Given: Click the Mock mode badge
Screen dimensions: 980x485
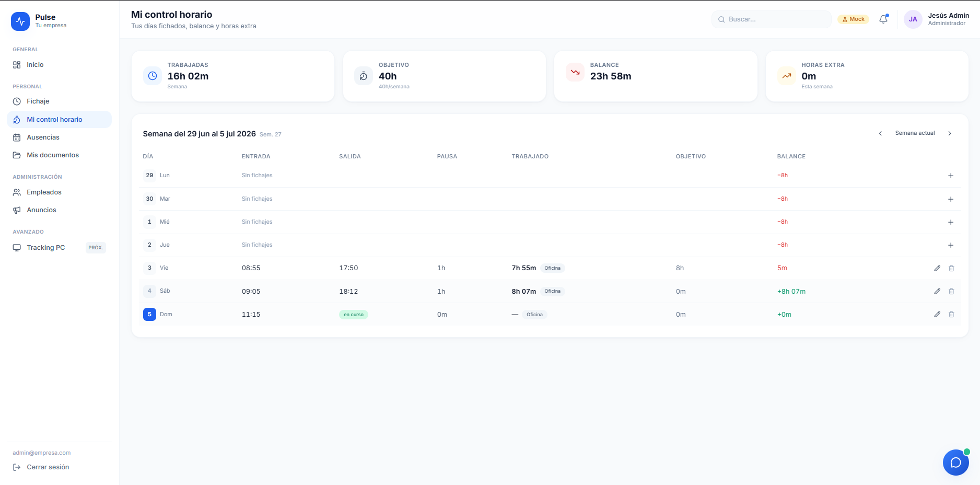Looking at the screenshot, I should click(x=853, y=19).
